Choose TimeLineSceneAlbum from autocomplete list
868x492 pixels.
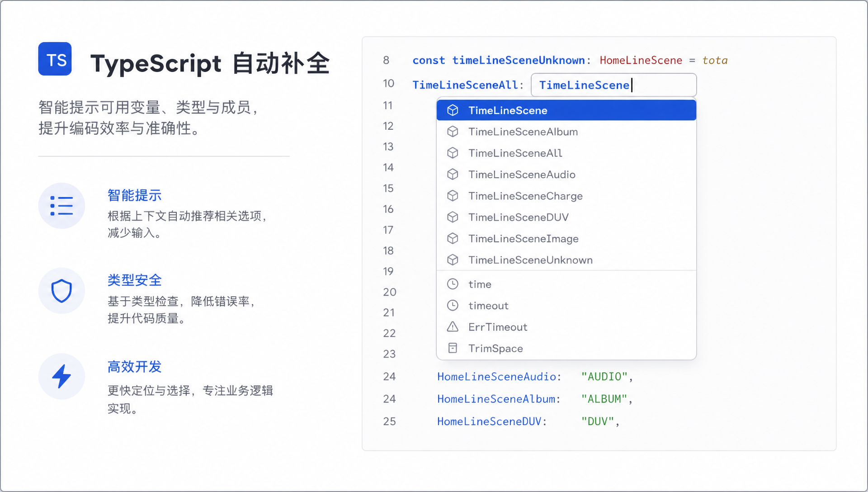(x=566, y=132)
